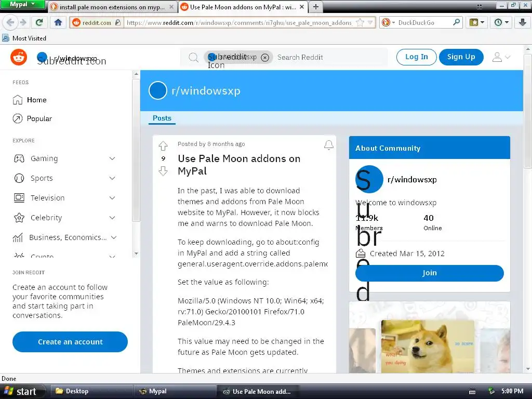Click the Reddit search magnifier icon
The image size is (532, 399).
[x=193, y=57]
